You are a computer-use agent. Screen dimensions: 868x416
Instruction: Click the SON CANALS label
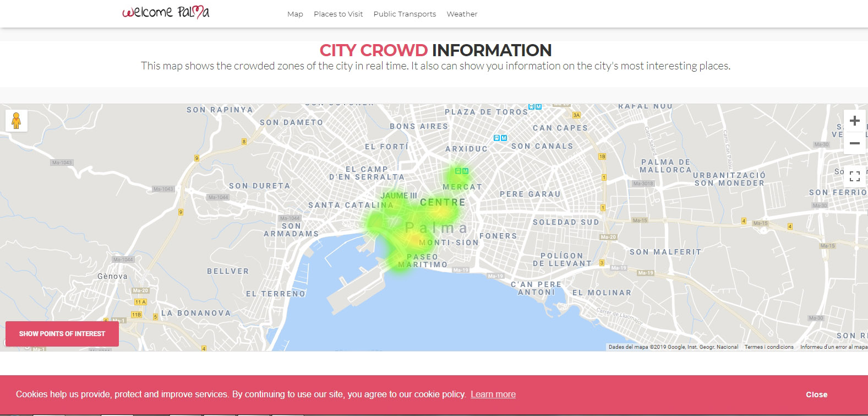pos(542,146)
